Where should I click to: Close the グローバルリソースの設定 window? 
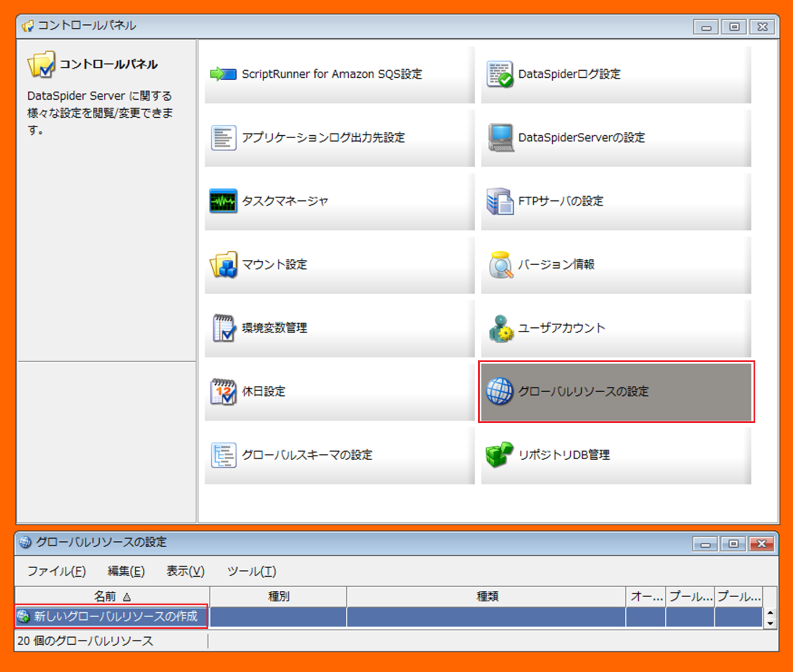pyautogui.click(x=762, y=544)
